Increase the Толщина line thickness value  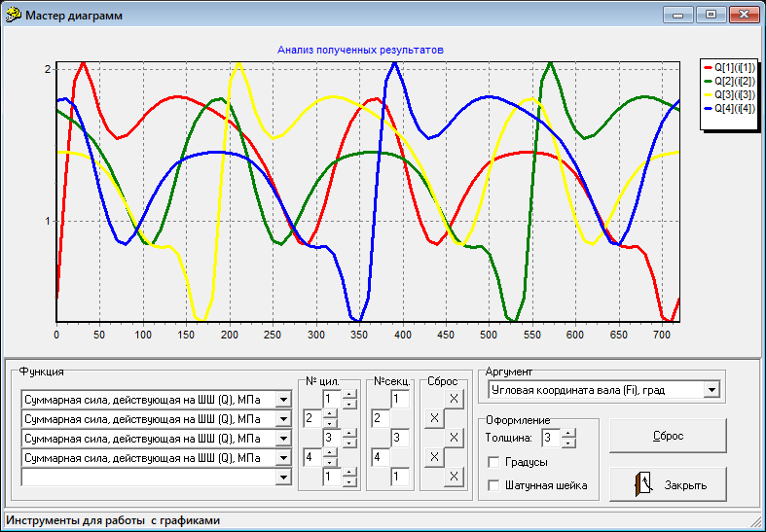coord(568,433)
